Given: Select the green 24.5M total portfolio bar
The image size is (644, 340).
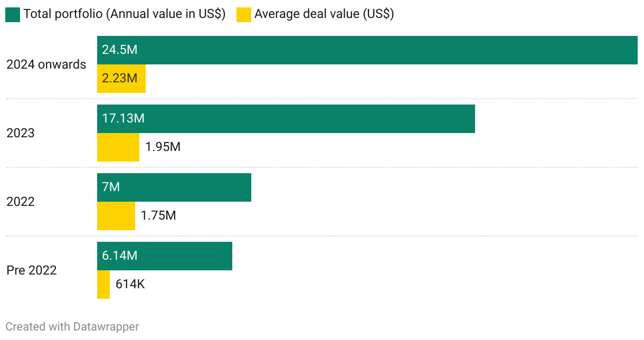Looking at the screenshot, I should click(367, 50).
